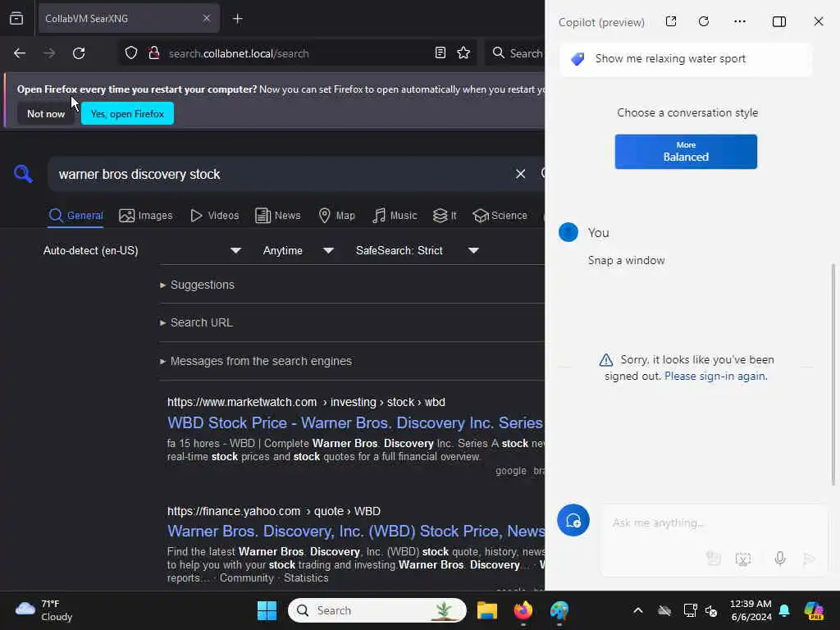Switch to the Videos tab
Image resolution: width=840 pixels, height=630 pixels.
[x=215, y=216]
